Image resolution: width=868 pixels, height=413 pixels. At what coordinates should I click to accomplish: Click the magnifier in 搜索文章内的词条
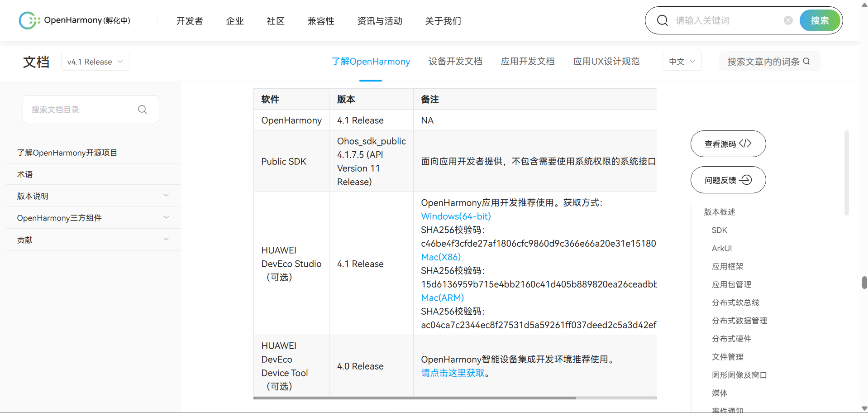[x=807, y=61]
